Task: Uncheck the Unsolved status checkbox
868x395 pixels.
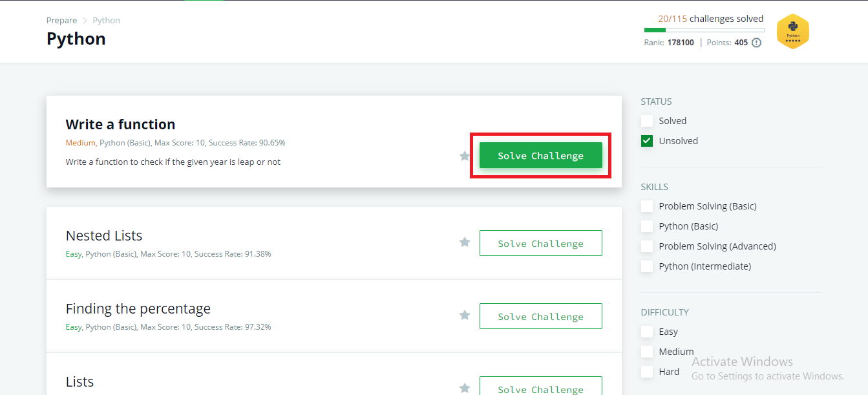Action: (x=647, y=141)
